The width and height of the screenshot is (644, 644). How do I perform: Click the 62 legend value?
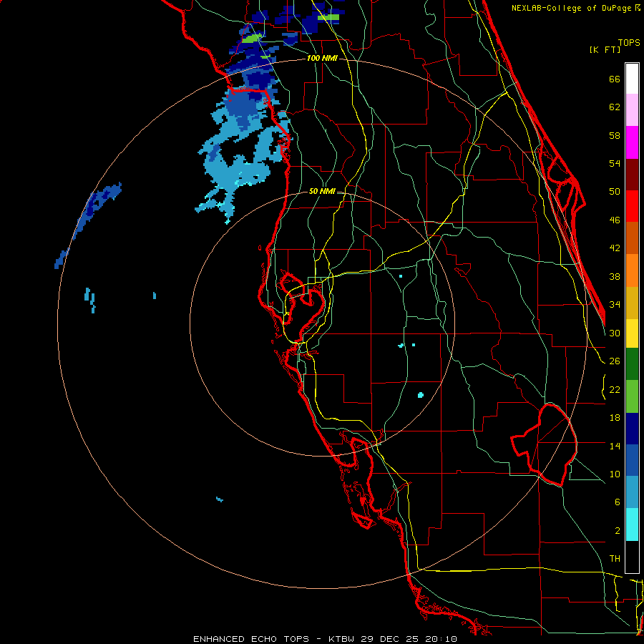click(x=615, y=107)
